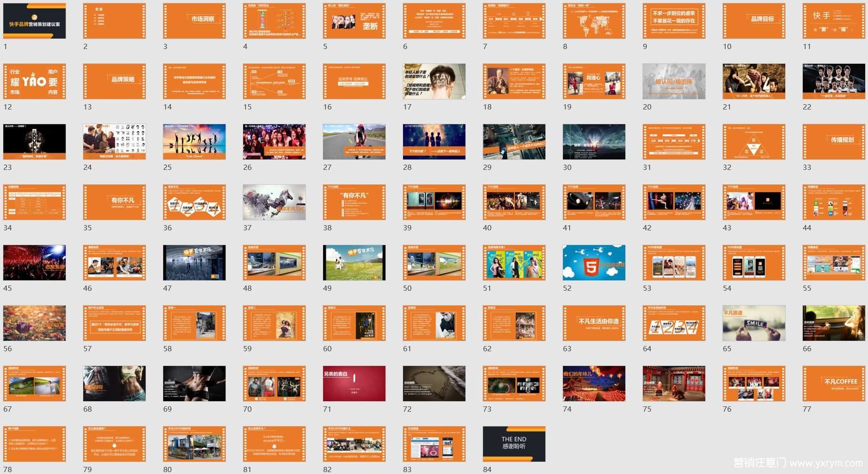The height and width of the screenshot is (474, 868).
Task: Select slide 20 grey '被认同' thumbnail
Action: [x=674, y=81]
